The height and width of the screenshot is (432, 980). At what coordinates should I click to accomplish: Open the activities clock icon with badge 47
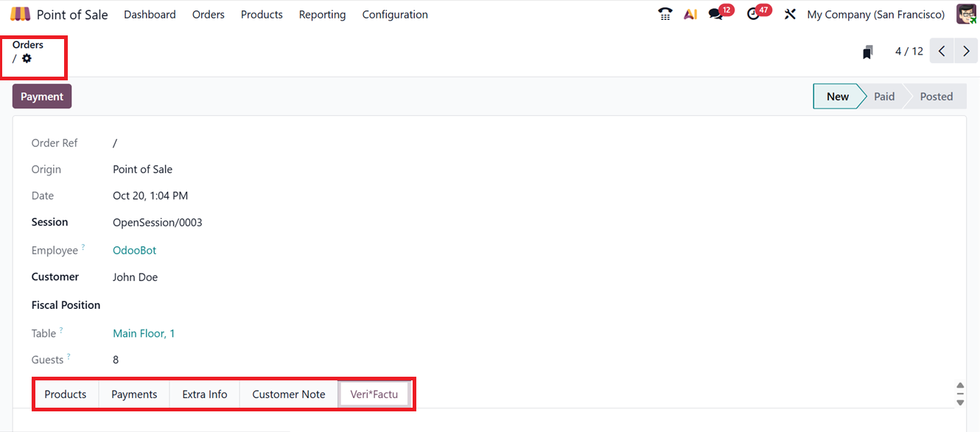pyautogui.click(x=753, y=14)
